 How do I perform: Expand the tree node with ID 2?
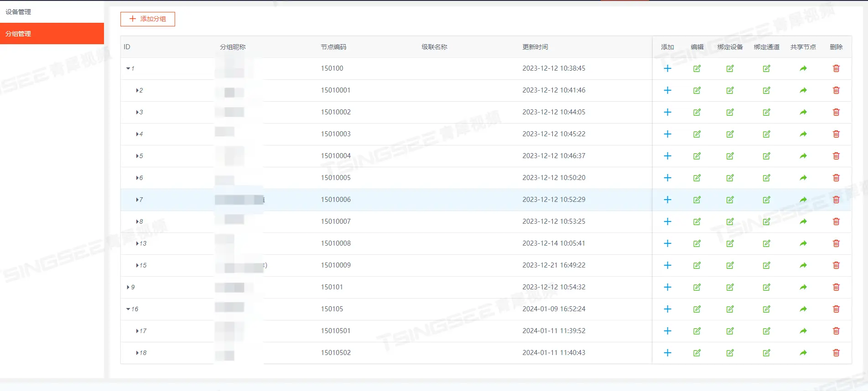click(x=137, y=90)
